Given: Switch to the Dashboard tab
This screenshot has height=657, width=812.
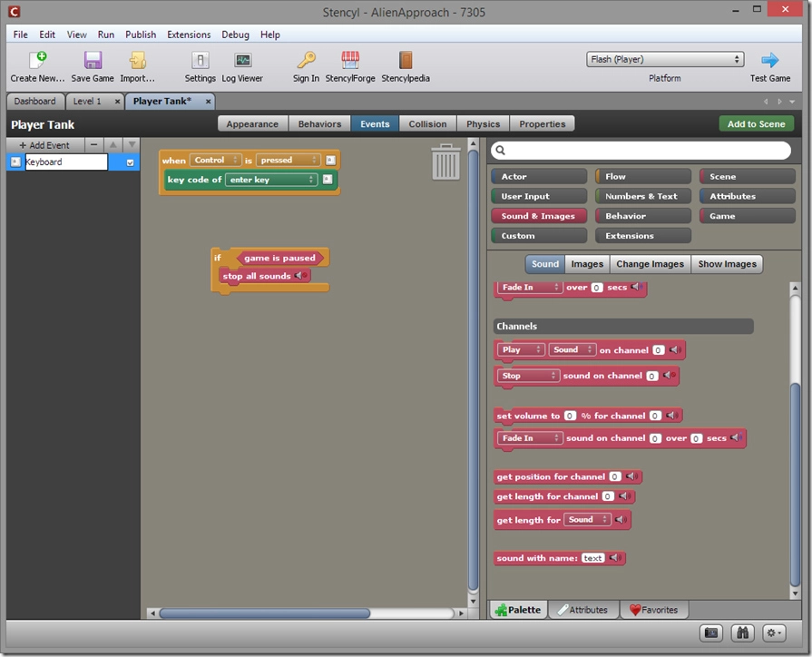Looking at the screenshot, I should [x=34, y=101].
